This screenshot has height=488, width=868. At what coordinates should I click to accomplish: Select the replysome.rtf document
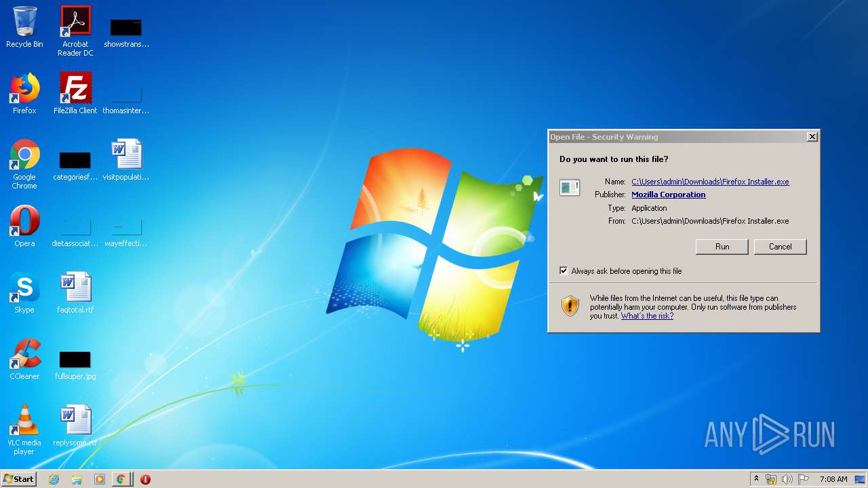coord(75,426)
